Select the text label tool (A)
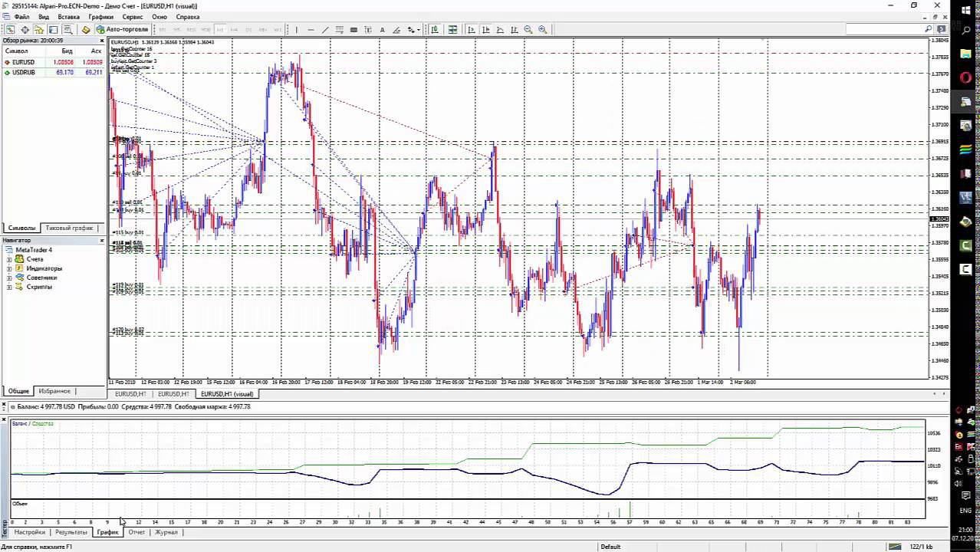The width and height of the screenshot is (980, 552). tap(382, 29)
